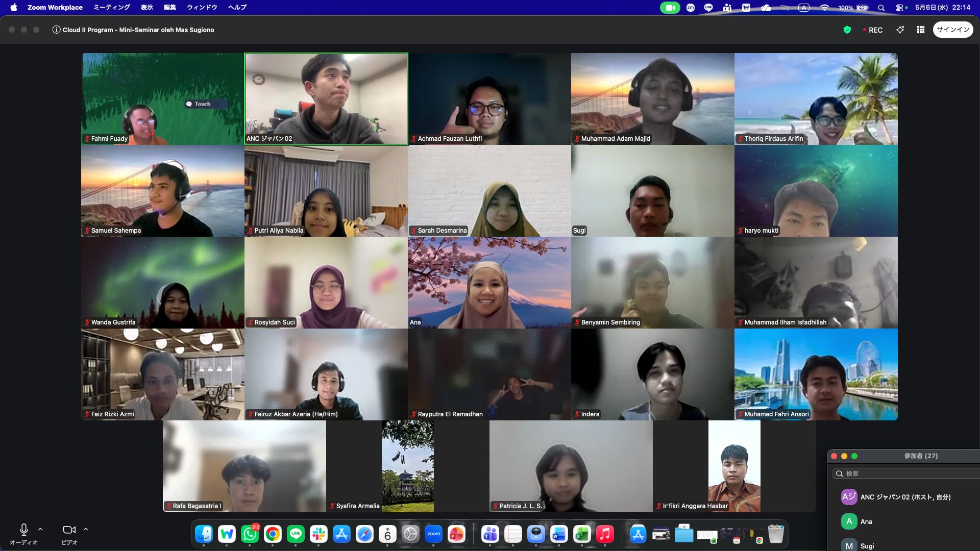
Task: Select Achmad Fauzan Luthfi's video tile
Action: 489,99
